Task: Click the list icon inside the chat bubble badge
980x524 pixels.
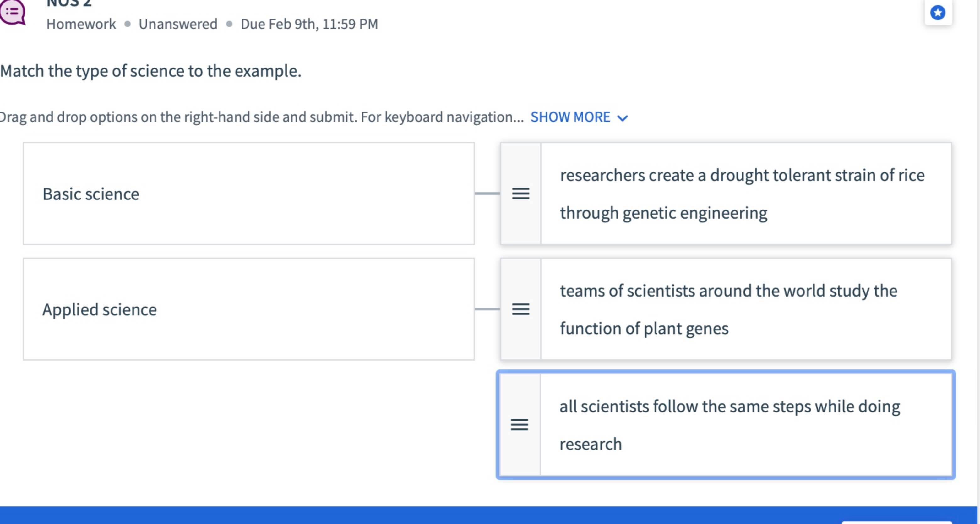Action: (x=13, y=11)
